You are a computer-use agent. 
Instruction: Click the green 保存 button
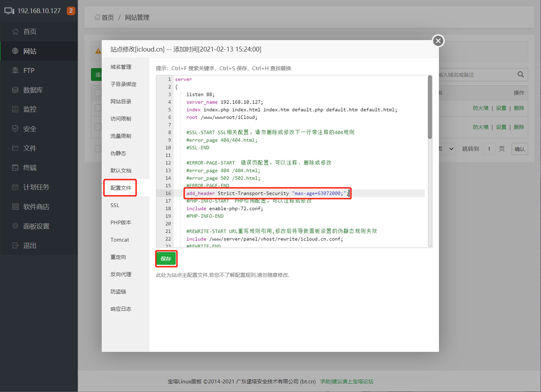(166, 259)
